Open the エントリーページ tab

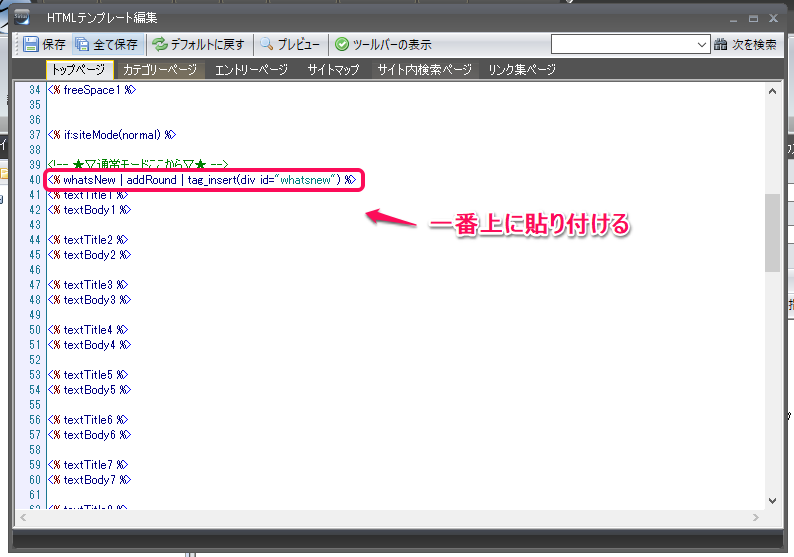click(251, 70)
